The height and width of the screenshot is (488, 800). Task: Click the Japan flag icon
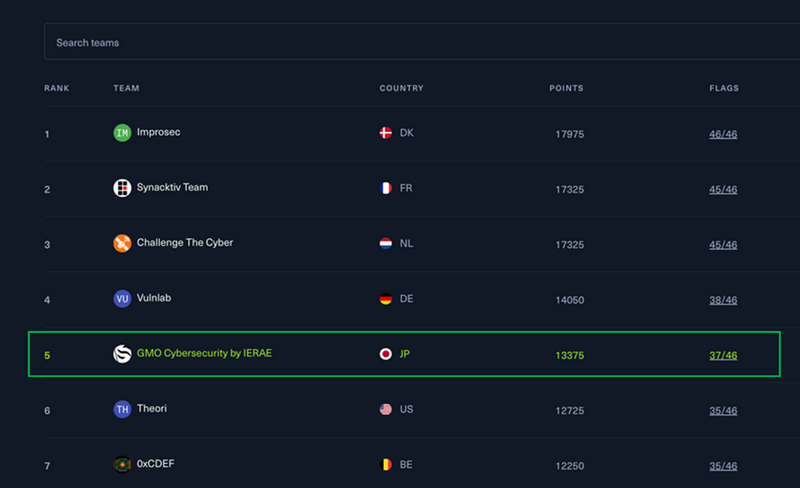pyautogui.click(x=386, y=354)
